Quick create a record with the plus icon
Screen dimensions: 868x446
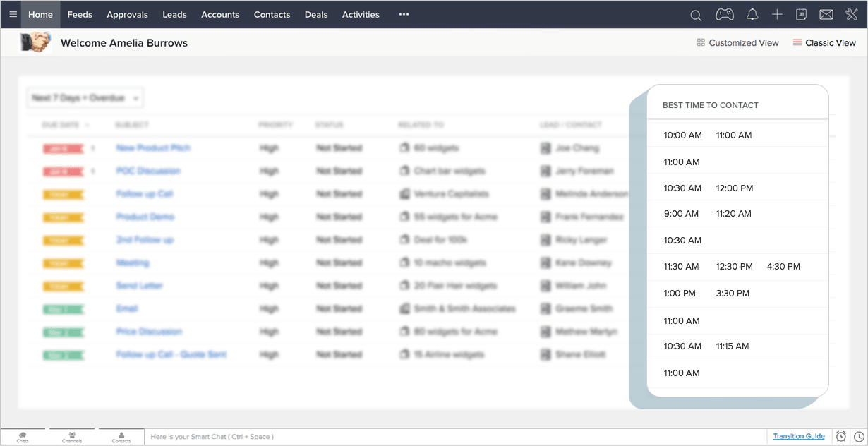[x=777, y=14]
